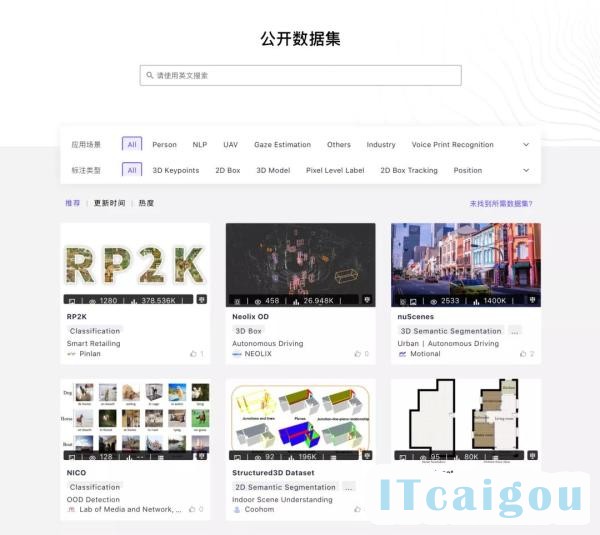Click the thumbs-up icon on Neolix OD card
This screenshot has height=535, width=600.
click(x=358, y=354)
